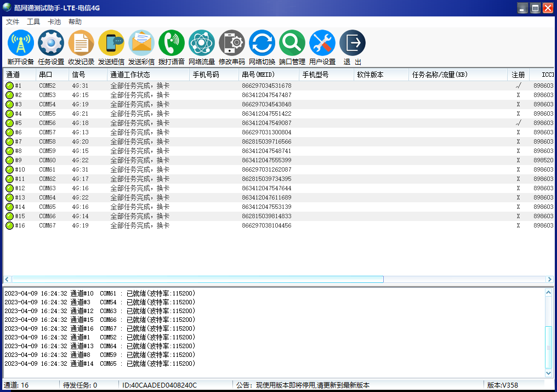Viewport: 557px width, 392px height.
Task: Open 任务设置 task settings gear icon
Action: [51, 43]
